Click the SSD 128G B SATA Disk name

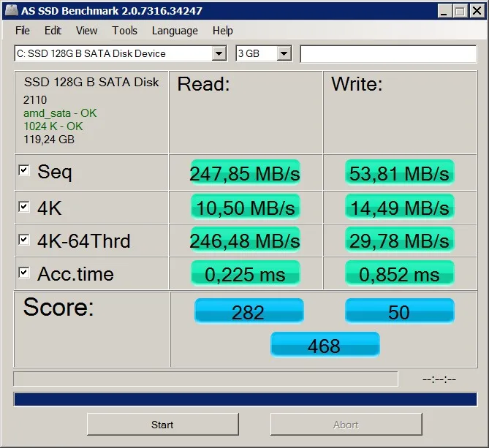(91, 82)
